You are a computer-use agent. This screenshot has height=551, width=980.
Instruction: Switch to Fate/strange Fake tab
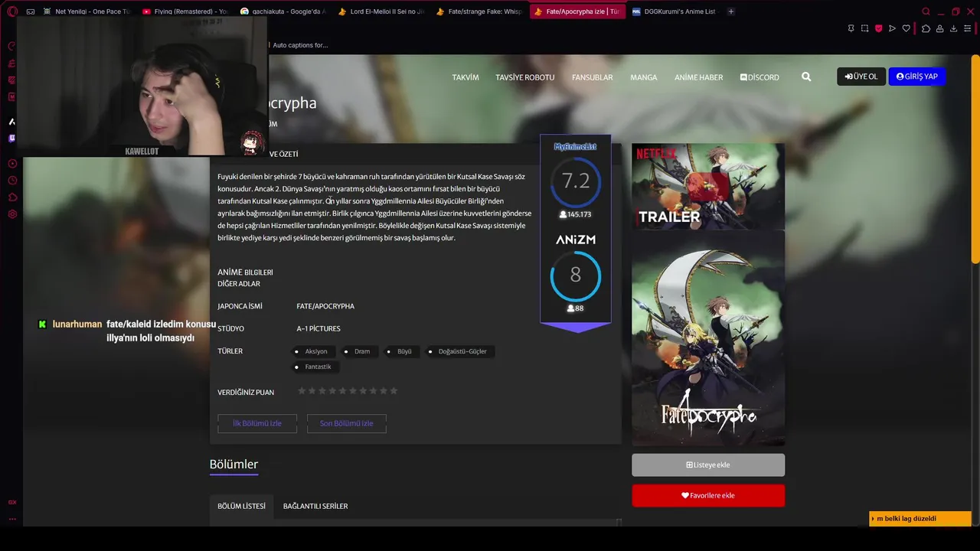coord(479,11)
